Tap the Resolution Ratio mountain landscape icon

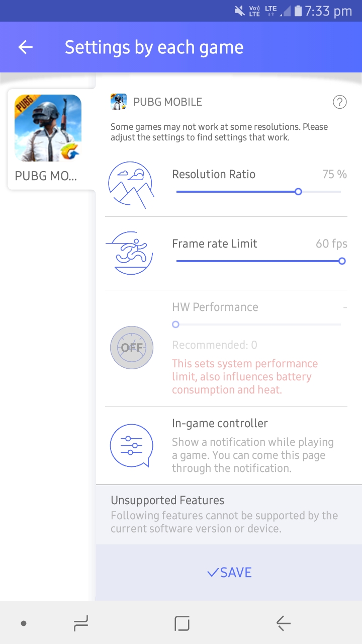(x=130, y=185)
